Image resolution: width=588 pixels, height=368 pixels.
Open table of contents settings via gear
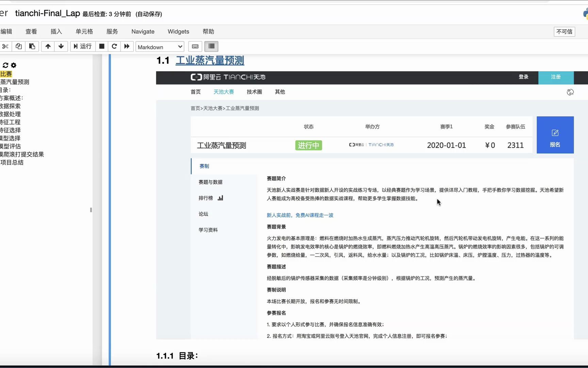[x=13, y=65]
